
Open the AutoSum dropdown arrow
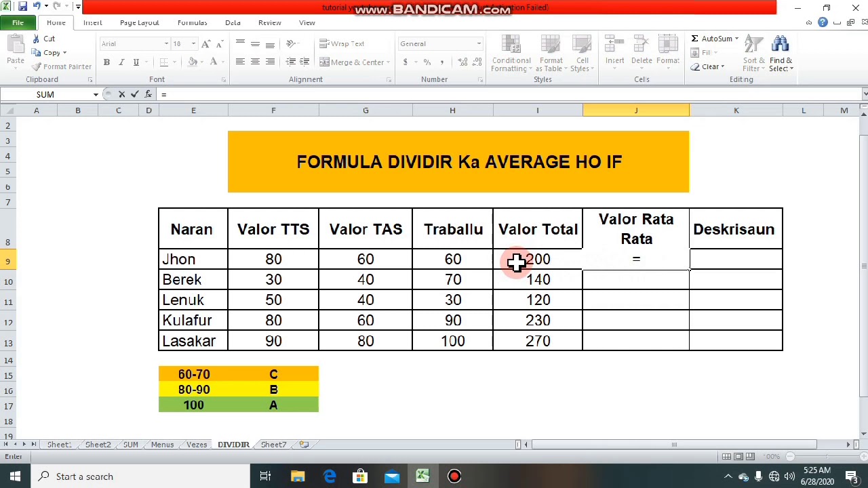point(736,39)
